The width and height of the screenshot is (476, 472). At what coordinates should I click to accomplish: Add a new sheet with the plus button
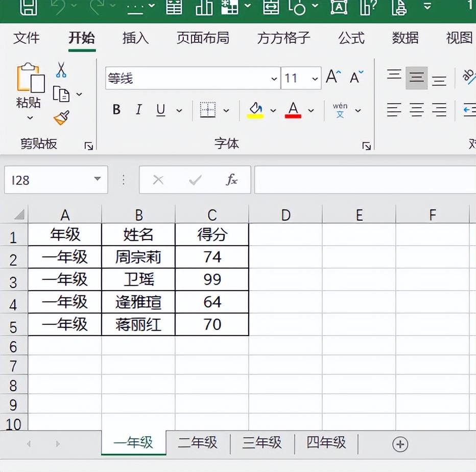[400, 444]
